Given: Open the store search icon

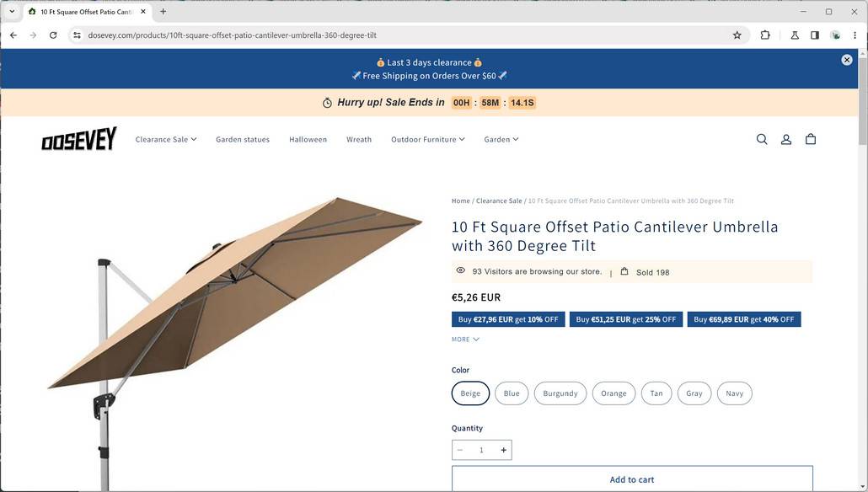Looking at the screenshot, I should pos(762,139).
